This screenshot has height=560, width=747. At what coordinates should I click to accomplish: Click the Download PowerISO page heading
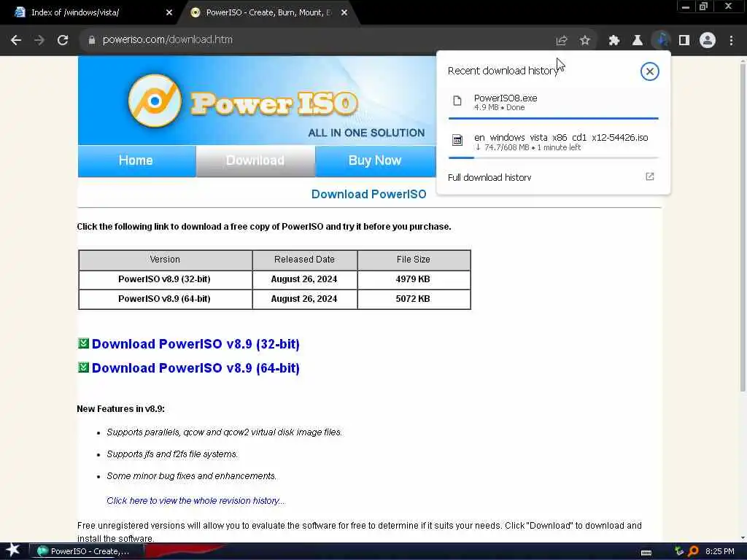368,194
